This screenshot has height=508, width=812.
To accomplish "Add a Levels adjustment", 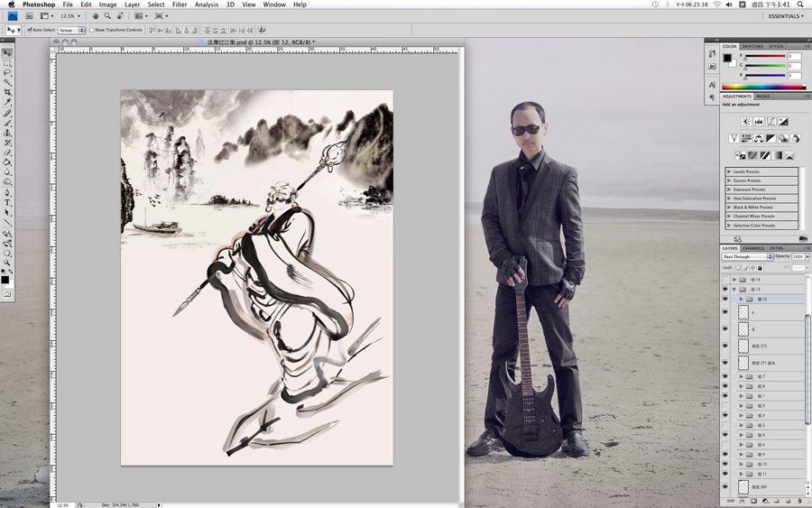I will click(759, 121).
